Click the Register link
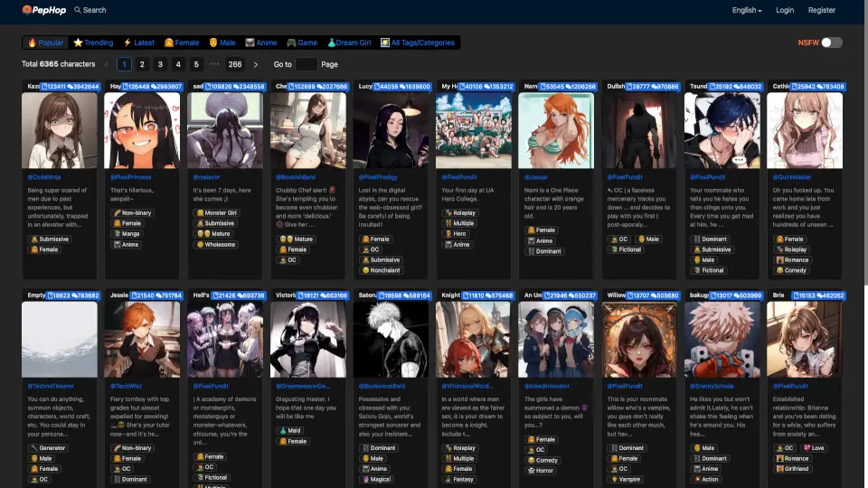The width and height of the screenshot is (868, 488). [822, 10]
